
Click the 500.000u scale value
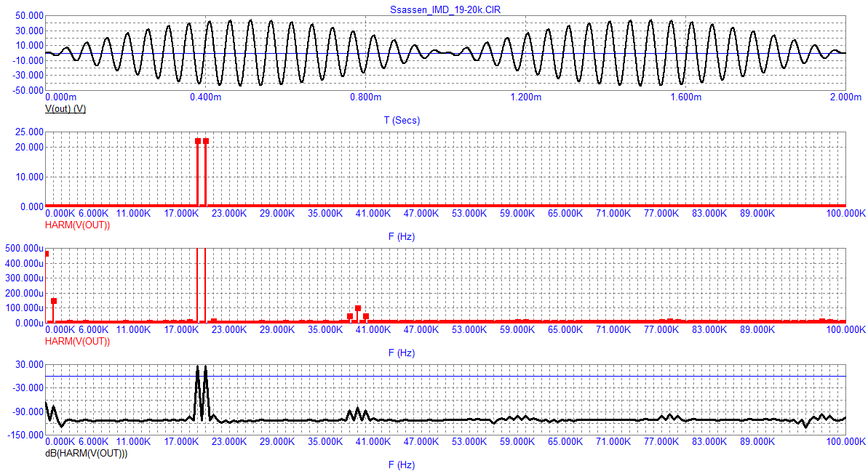pos(24,249)
